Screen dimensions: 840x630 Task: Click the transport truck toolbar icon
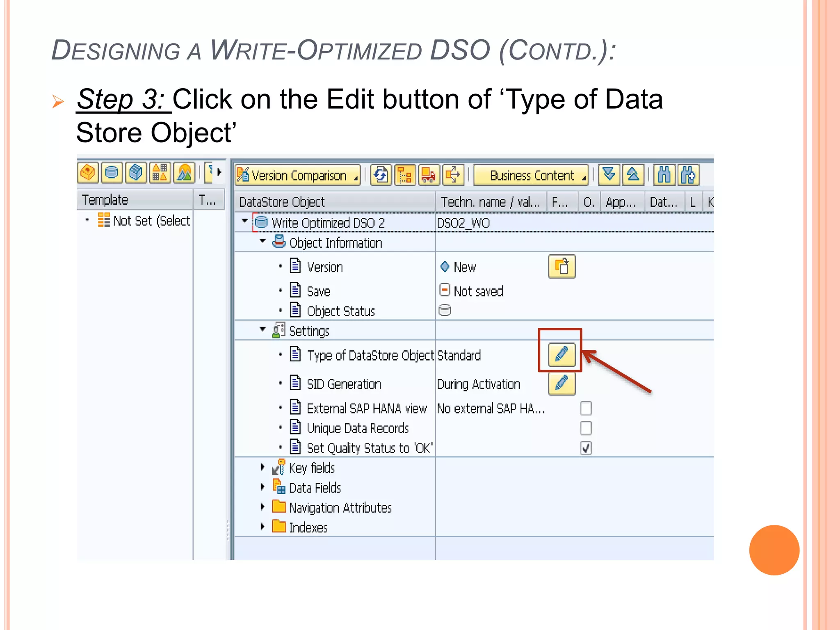tap(429, 176)
